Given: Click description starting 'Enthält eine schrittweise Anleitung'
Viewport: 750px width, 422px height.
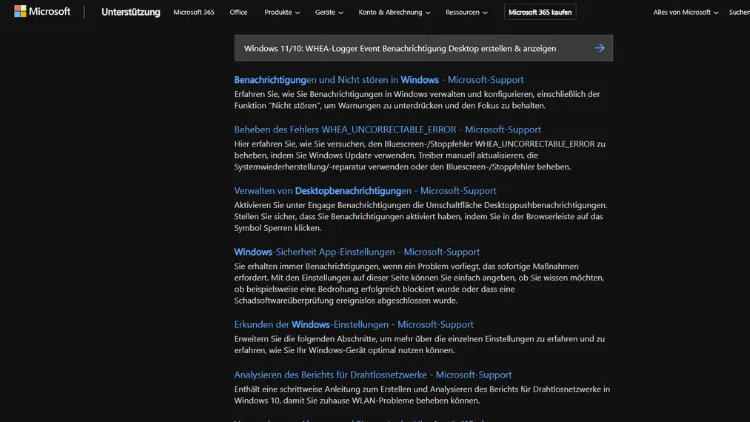Looking at the screenshot, I should (x=422, y=395).
